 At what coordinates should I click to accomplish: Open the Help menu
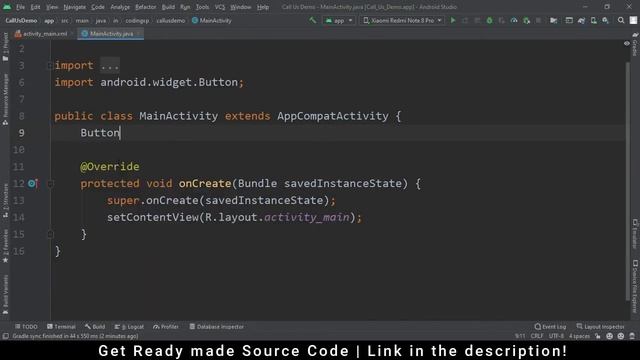[x=263, y=7]
